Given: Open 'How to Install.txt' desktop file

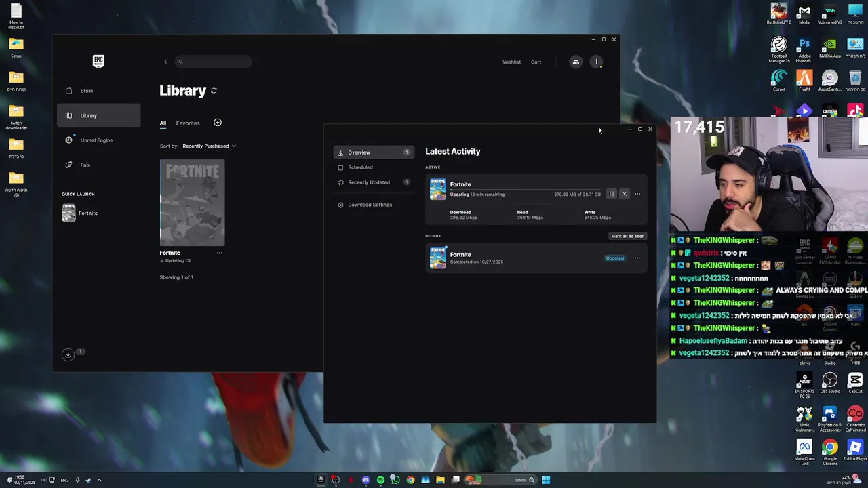Looking at the screenshot, I should coord(16,16).
